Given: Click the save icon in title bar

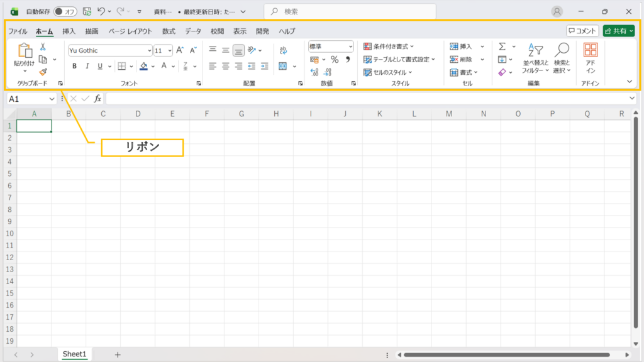Looking at the screenshot, I should pos(87,11).
